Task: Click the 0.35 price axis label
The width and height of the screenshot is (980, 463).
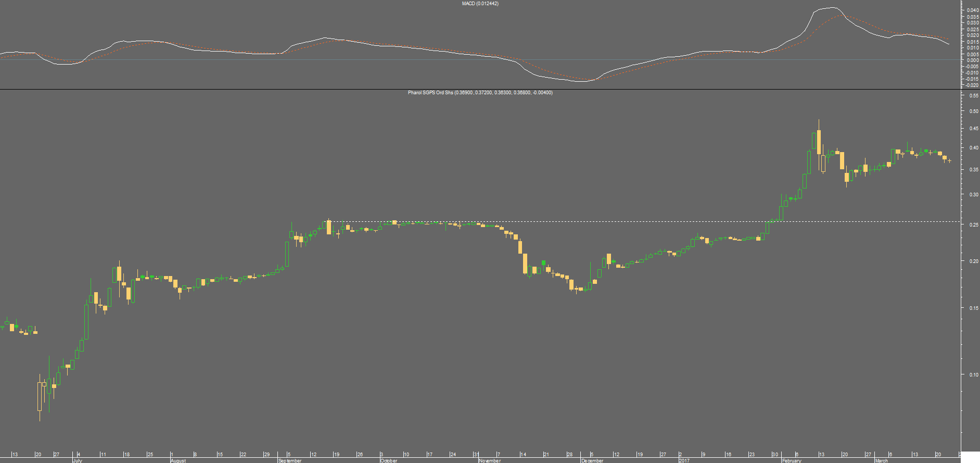Action: click(x=973, y=170)
